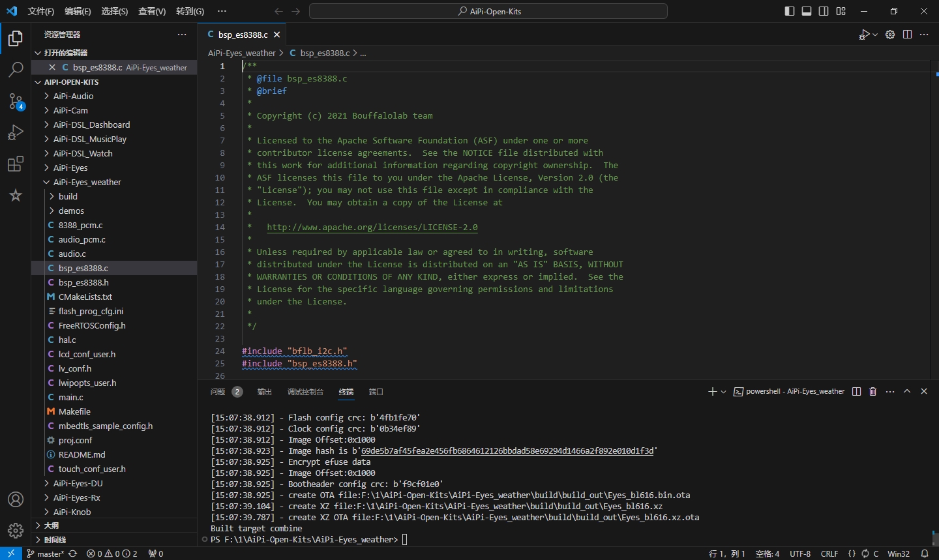Open main.c in file tree
Viewport: 939px width, 560px height.
click(x=114, y=397)
